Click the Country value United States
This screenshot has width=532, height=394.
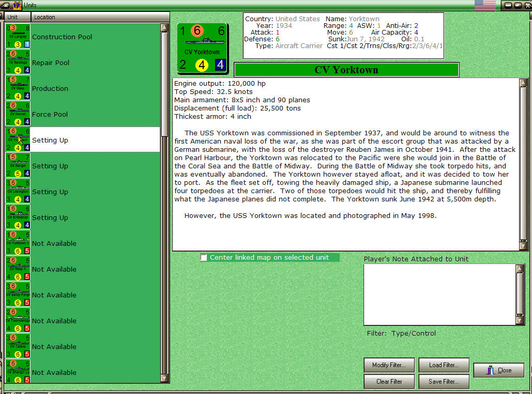pos(298,19)
